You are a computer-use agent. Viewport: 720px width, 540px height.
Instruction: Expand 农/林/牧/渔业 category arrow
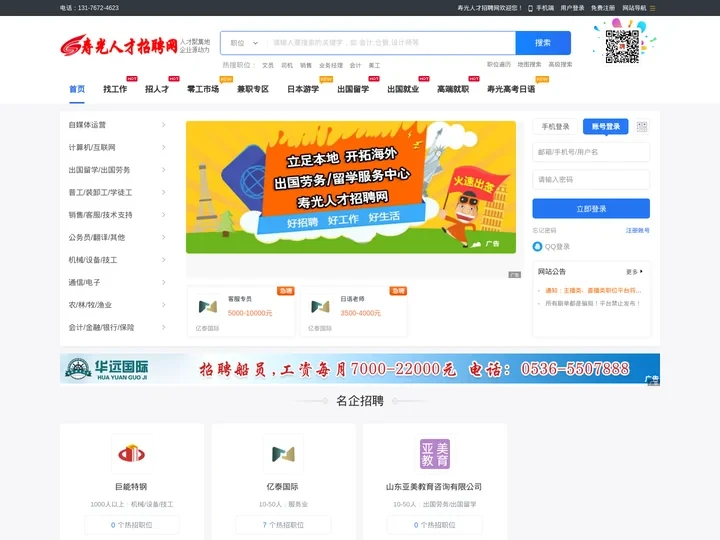(163, 305)
